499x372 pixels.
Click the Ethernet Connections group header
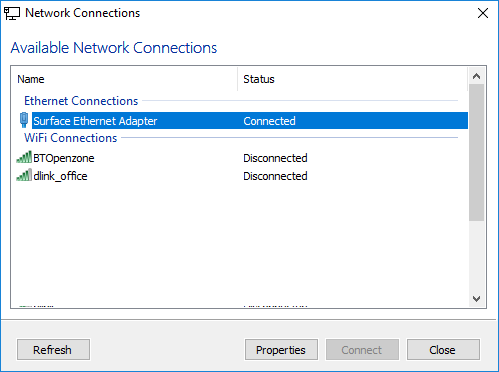pyautogui.click(x=81, y=101)
